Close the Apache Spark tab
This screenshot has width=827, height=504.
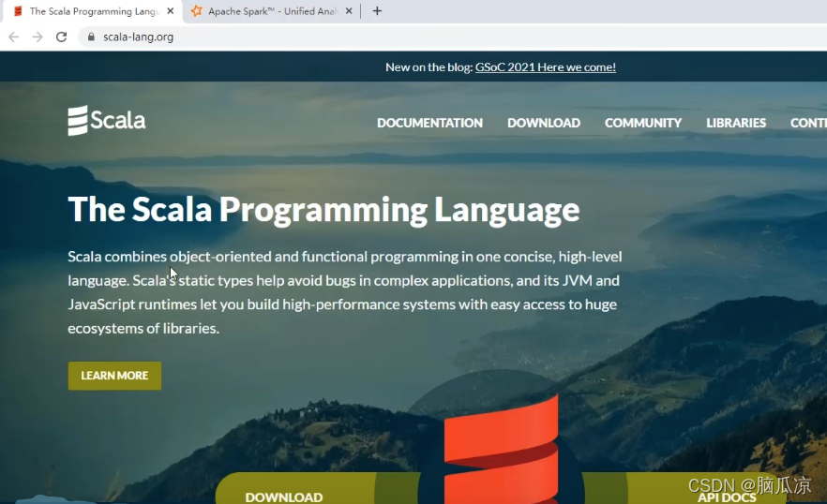click(x=349, y=11)
